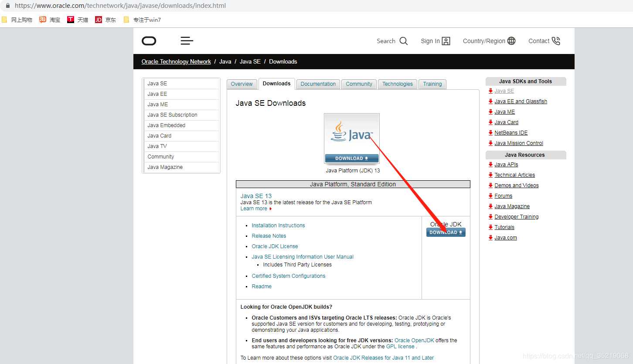Click the Search magnifier icon
633x364 pixels.
404,41
